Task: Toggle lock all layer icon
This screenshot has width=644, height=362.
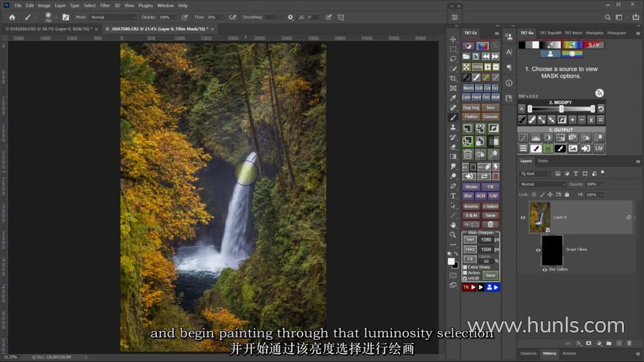Action: click(568, 194)
